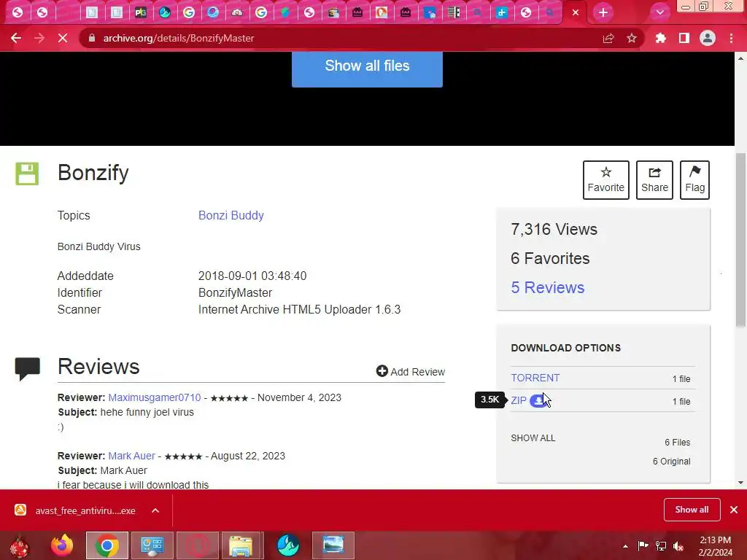The height and width of the screenshot is (560, 747).
Task: Open the Chrome profile avatar
Action: pos(708,38)
